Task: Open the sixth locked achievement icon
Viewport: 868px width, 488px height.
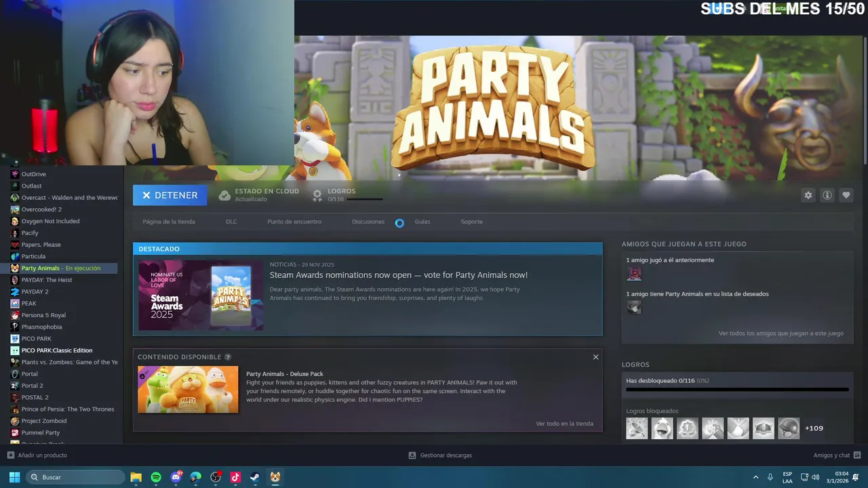Action: click(x=764, y=428)
